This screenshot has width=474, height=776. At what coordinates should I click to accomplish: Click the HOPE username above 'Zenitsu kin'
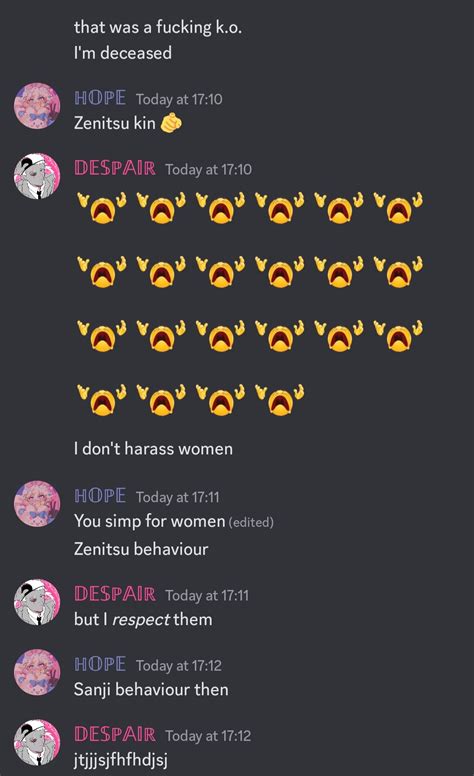pos(100,98)
